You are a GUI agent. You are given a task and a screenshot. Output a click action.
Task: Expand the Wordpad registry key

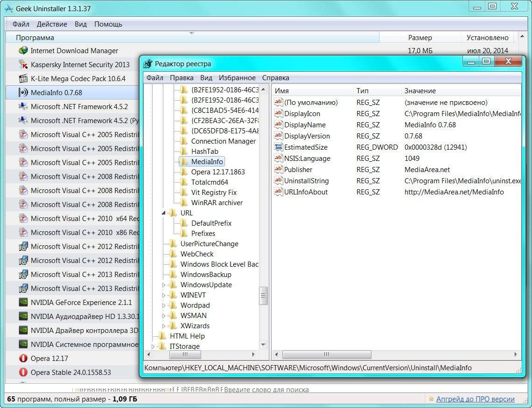[x=163, y=305]
